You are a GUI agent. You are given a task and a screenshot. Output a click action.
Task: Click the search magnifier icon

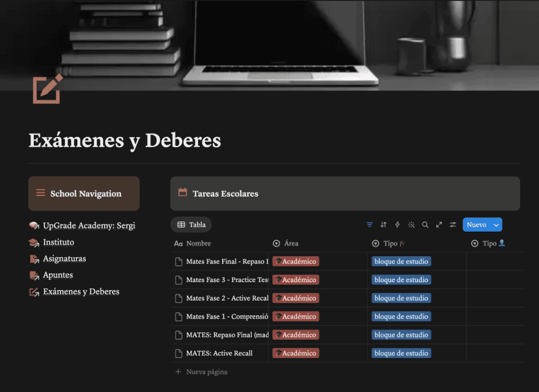[425, 225]
